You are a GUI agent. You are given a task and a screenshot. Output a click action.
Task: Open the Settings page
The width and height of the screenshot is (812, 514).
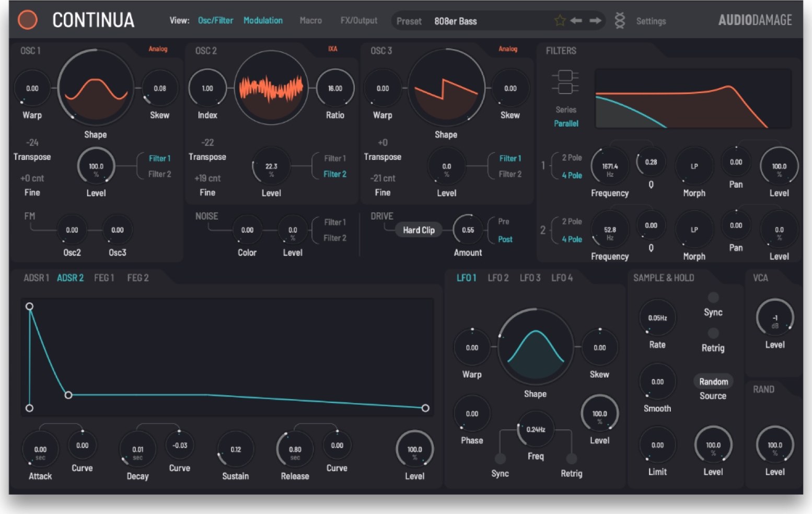pos(651,21)
